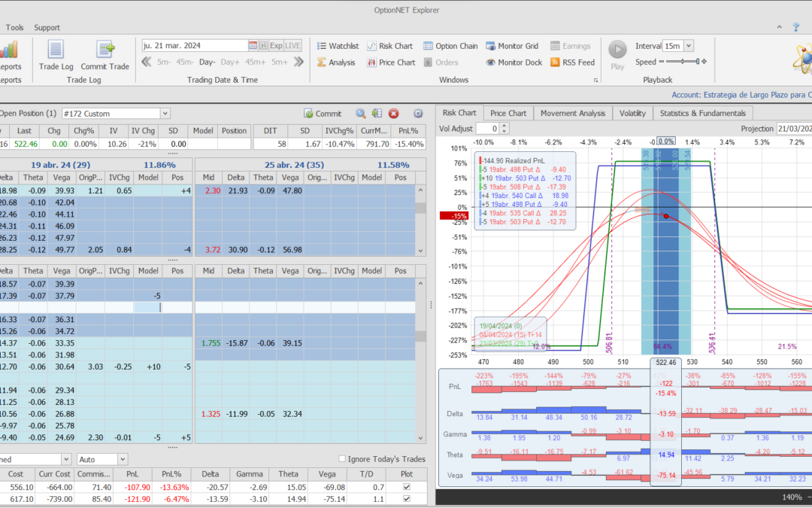812x508 pixels.
Task: Open the Monitor Dock window
Action: [514, 62]
